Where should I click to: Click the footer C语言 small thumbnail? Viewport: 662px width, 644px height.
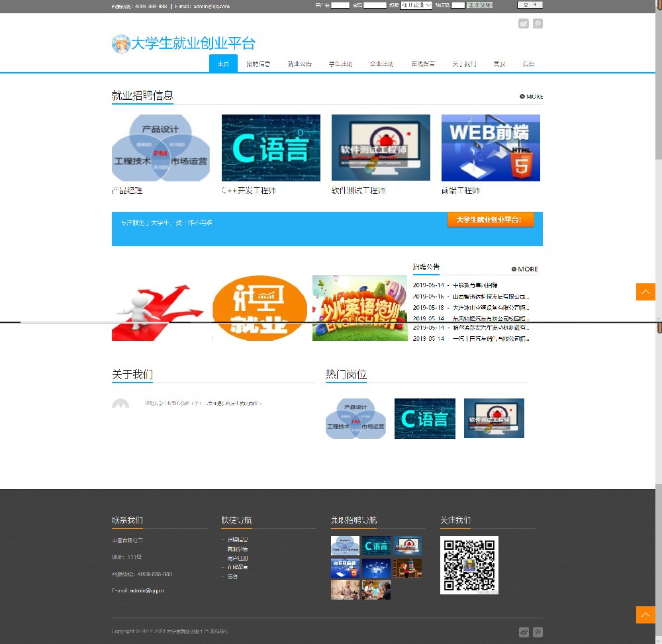coord(376,545)
